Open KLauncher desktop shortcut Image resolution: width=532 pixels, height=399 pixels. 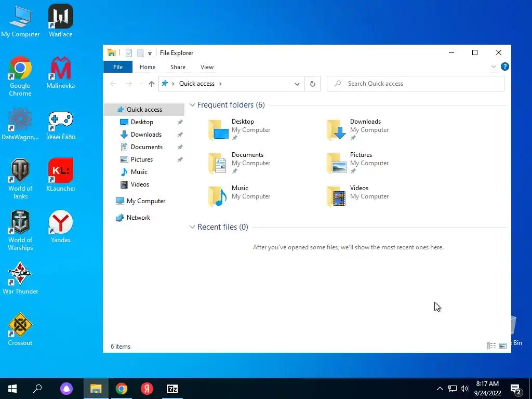pyautogui.click(x=61, y=175)
